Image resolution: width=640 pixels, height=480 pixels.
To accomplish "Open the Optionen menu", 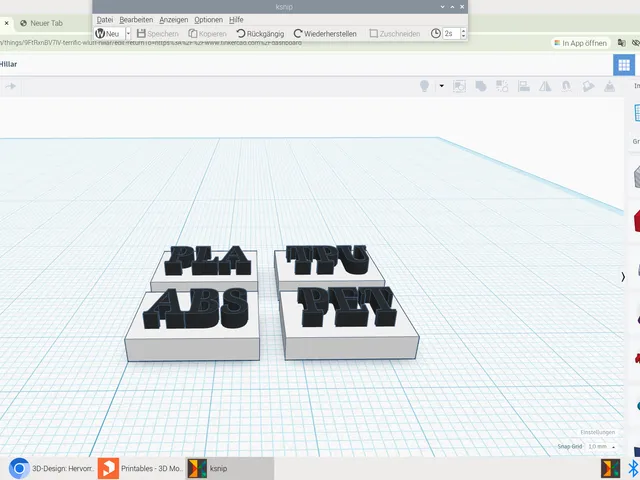I will click(208, 20).
